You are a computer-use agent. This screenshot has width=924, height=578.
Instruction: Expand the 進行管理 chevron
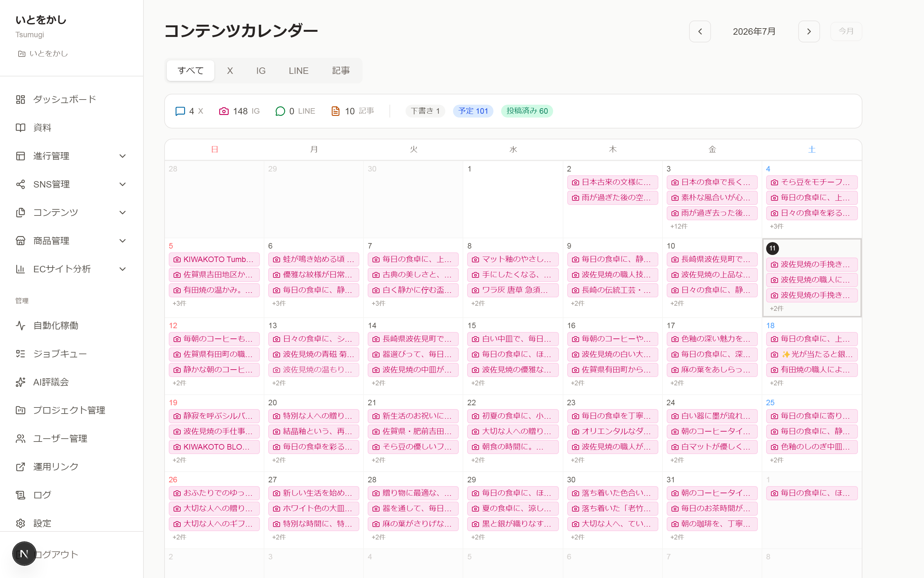[123, 156]
